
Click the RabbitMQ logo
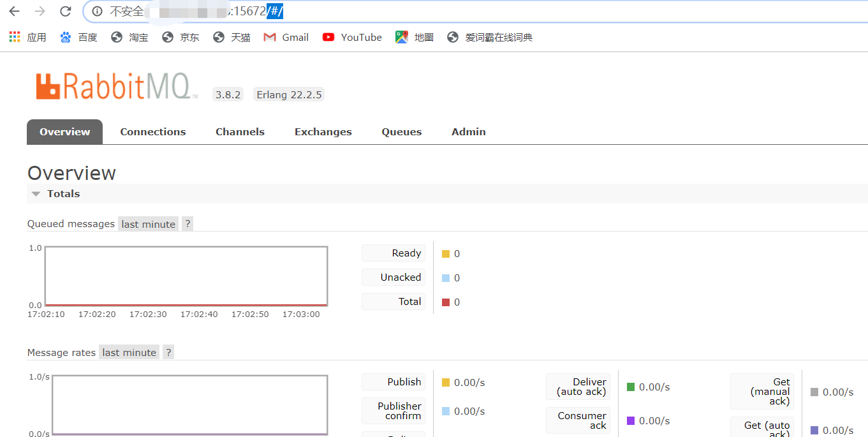117,87
